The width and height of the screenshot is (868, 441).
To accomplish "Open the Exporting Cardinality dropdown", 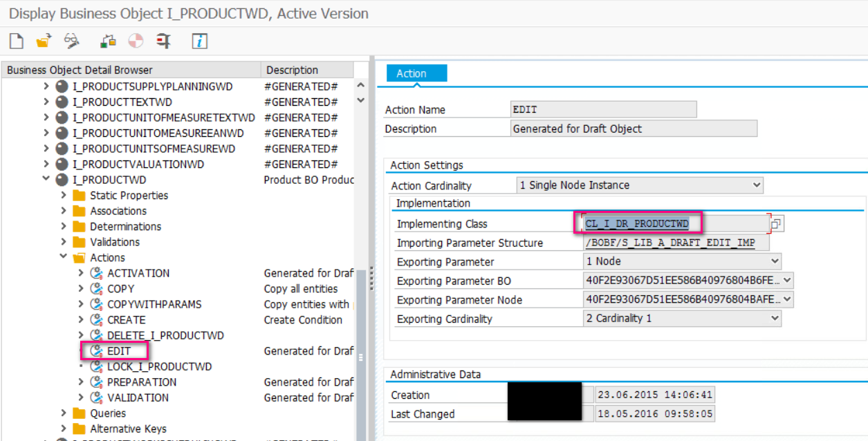I will tap(775, 319).
